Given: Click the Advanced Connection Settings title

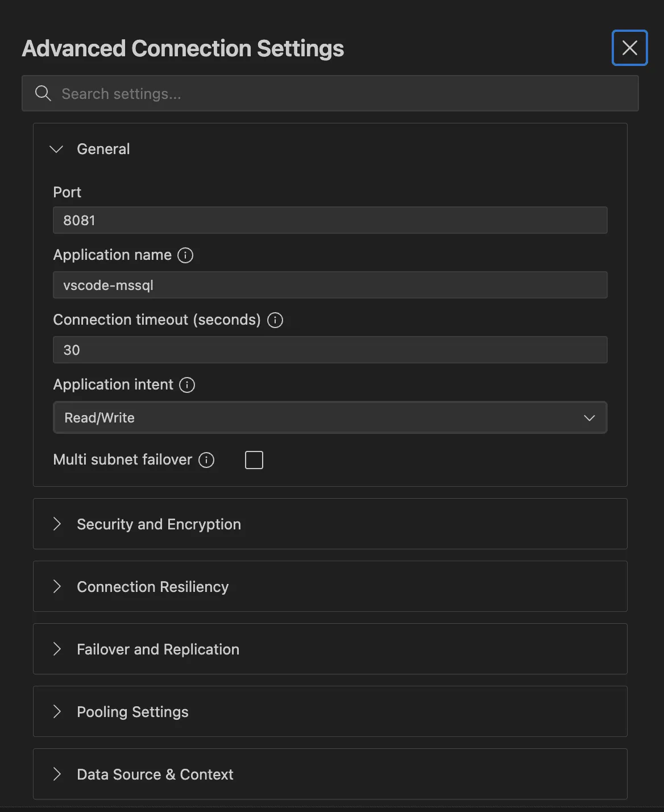Looking at the screenshot, I should click(183, 48).
